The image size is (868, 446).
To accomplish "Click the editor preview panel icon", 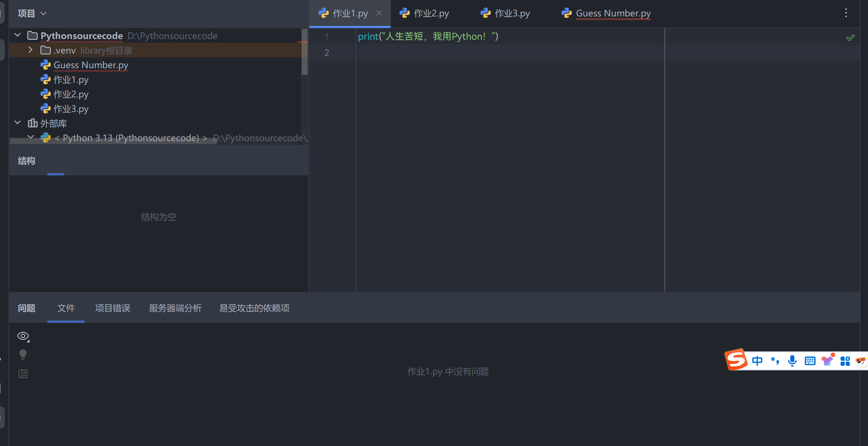I will (x=23, y=374).
